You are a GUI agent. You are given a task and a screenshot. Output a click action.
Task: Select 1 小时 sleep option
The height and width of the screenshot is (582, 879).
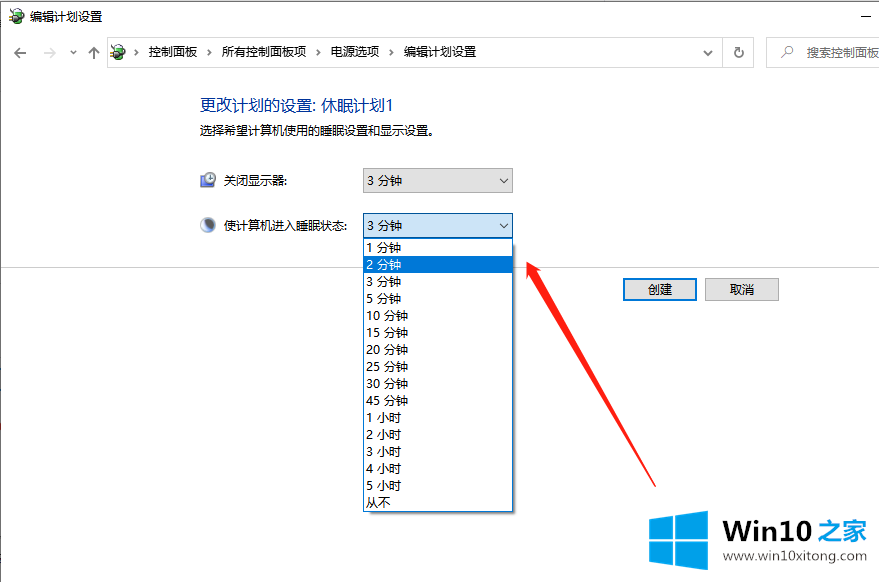tap(438, 418)
